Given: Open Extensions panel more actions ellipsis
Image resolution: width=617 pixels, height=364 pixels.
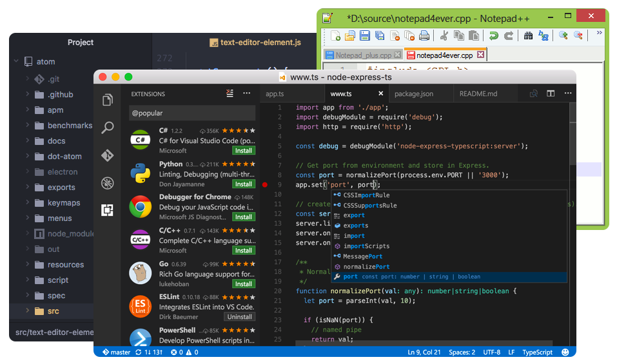Looking at the screenshot, I should 246,93.
